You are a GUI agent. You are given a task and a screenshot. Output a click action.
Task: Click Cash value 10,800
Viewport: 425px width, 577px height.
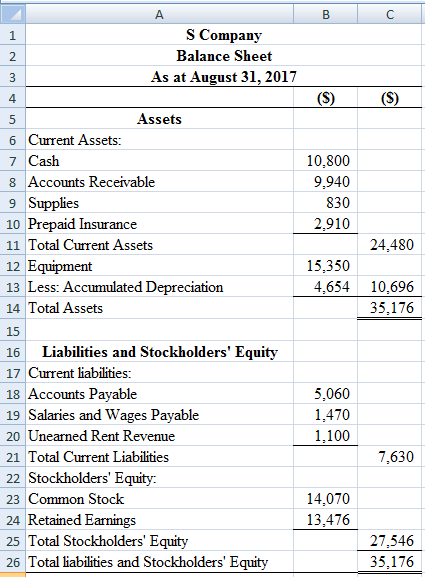325,161
